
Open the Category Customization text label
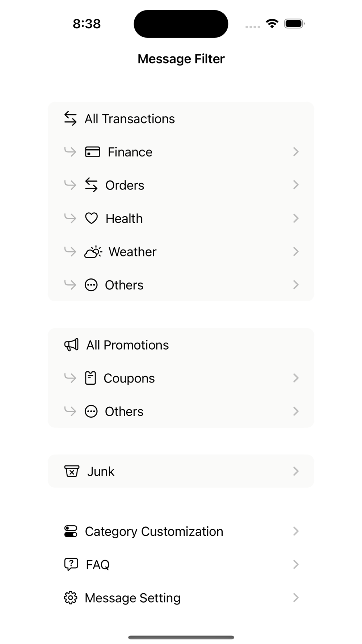click(x=154, y=531)
